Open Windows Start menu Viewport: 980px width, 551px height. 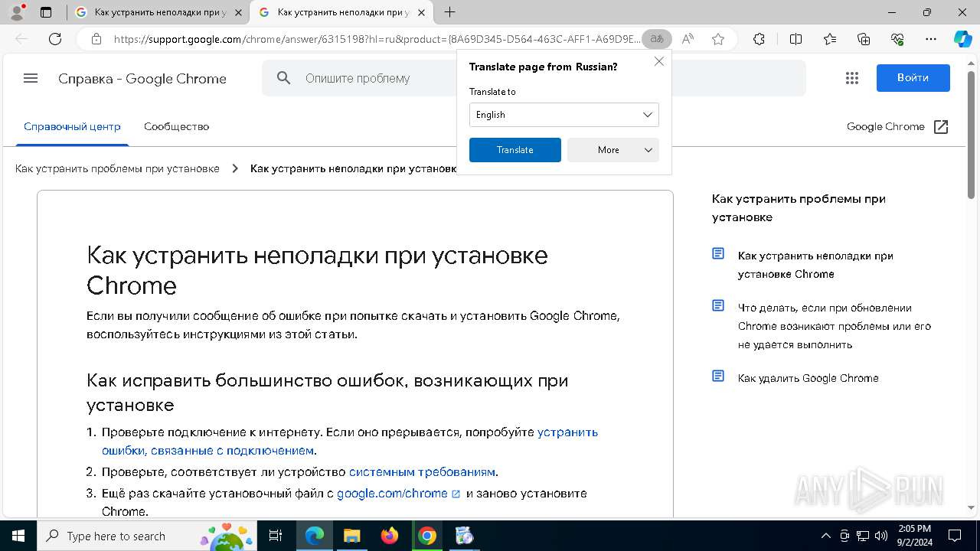[18, 536]
